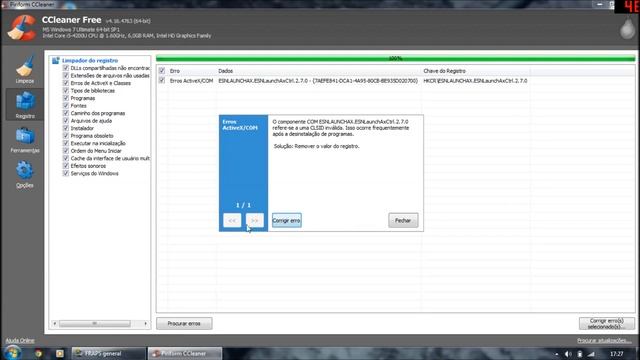This screenshot has width=640, height=360.
Task: Toggle Ordem do Menu Iniciar checkbox
Action: pyautogui.click(x=66, y=151)
